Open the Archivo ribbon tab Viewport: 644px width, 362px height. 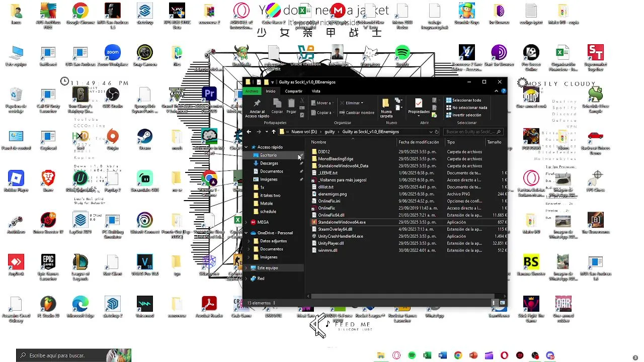click(252, 91)
